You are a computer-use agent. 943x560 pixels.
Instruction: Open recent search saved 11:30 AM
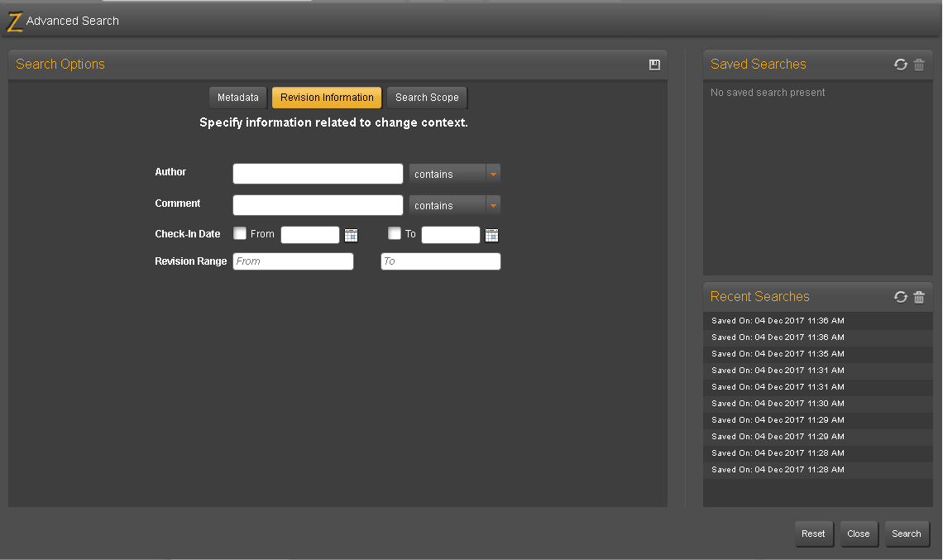(x=818, y=404)
